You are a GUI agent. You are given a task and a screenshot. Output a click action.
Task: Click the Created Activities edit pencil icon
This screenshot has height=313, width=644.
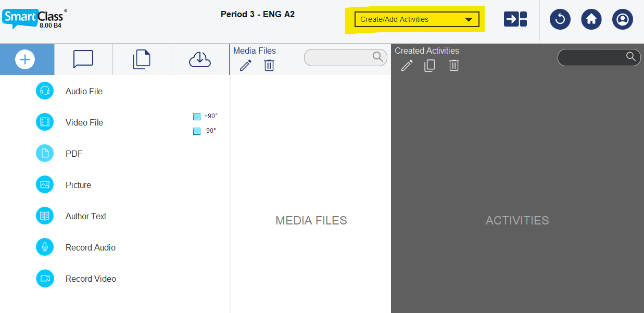click(407, 66)
